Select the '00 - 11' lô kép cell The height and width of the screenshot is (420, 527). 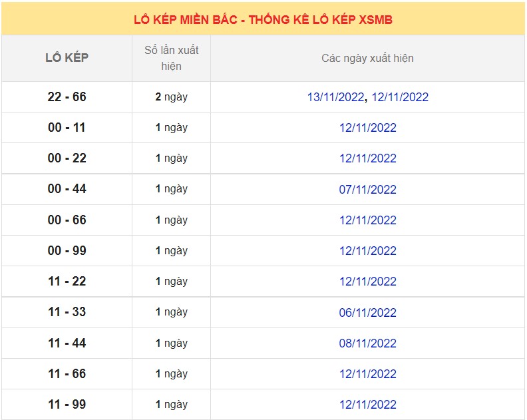(x=67, y=127)
